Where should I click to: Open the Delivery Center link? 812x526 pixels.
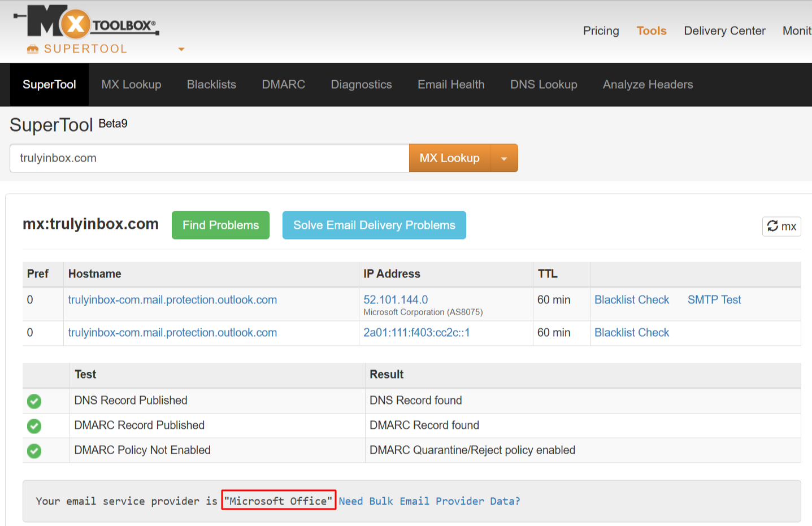725,31
